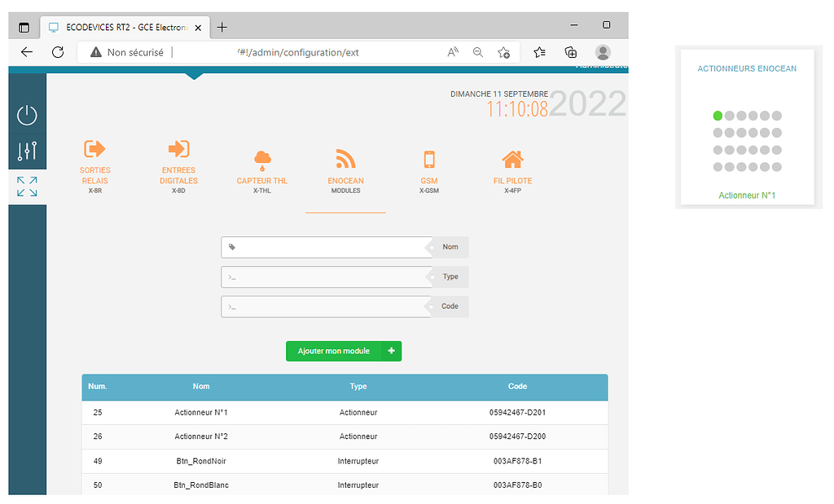Click the power icon in left sidebar
834x504 pixels.
click(x=27, y=115)
